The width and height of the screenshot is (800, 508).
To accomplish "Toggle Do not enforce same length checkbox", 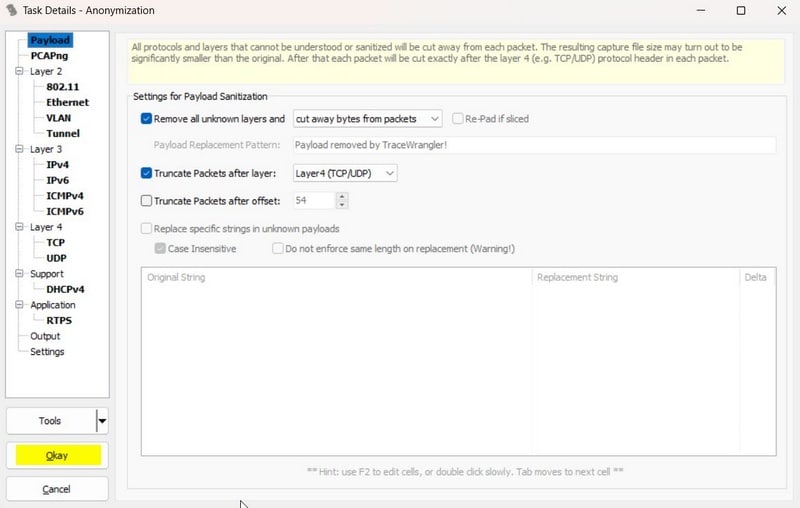I will tap(278, 248).
